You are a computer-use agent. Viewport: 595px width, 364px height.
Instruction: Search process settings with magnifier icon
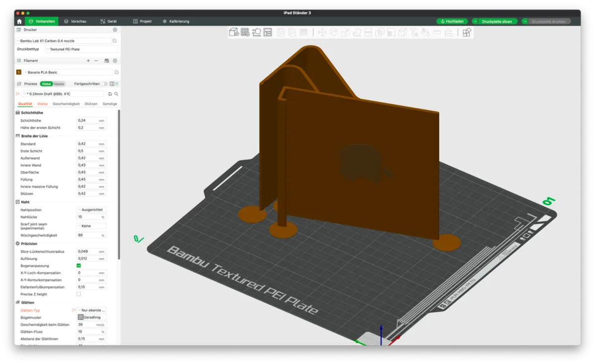click(116, 94)
